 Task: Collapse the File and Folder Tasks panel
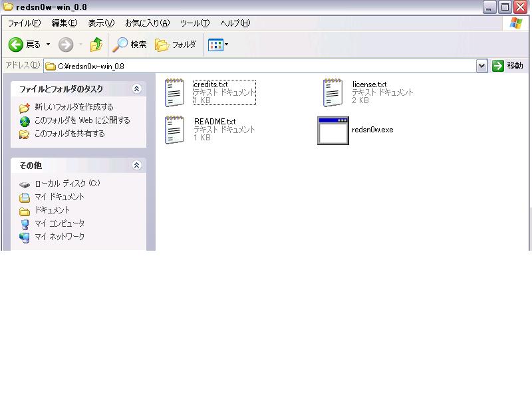coord(136,89)
